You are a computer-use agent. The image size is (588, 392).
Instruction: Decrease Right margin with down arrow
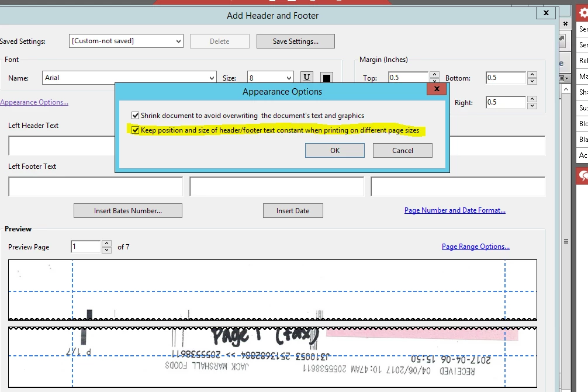pyautogui.click(x=532, y=106)
